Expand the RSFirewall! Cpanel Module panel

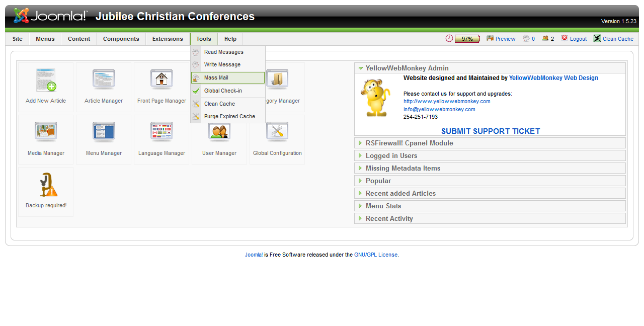tap(490, 143)
